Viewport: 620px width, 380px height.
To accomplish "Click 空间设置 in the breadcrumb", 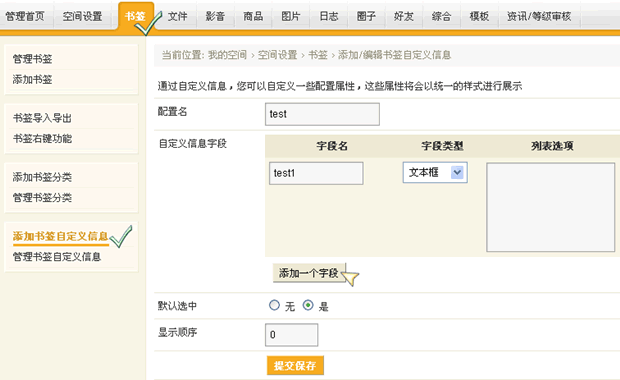I will coord(278,55).
